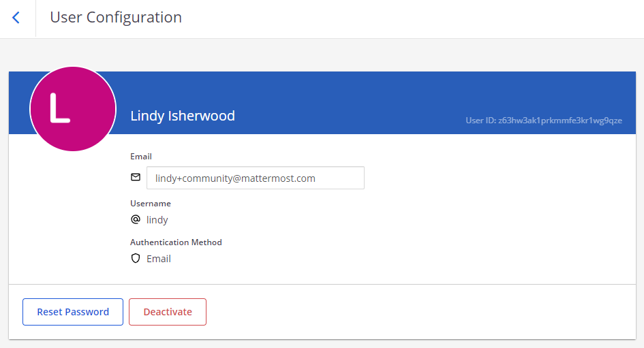Select the User ID text in banner
Viewport: 644px width, 348px height.
tap(544, 121)
